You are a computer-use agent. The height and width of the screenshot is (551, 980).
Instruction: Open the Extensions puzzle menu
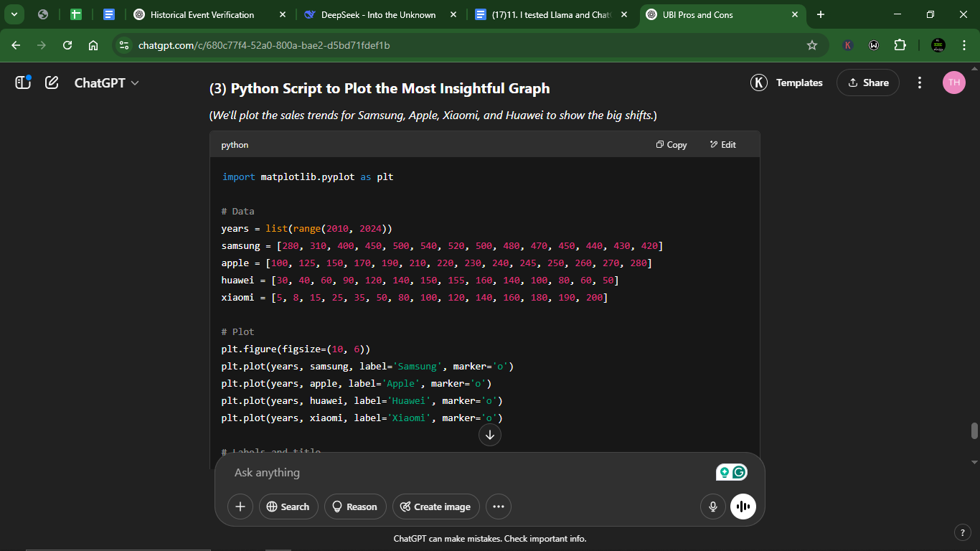tap(900, 45)
